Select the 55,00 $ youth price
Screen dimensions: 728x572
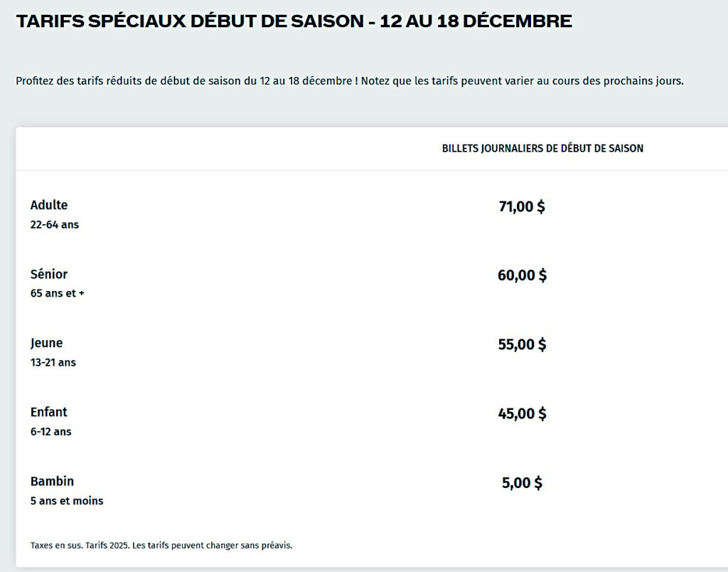[522, 344]
